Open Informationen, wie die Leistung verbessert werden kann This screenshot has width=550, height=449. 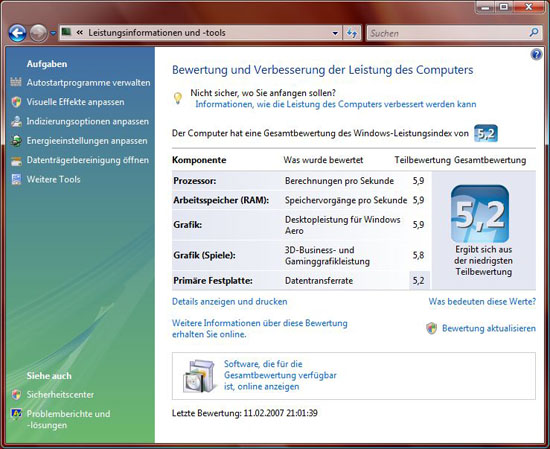pyautogui.click(x=336, y=104)
